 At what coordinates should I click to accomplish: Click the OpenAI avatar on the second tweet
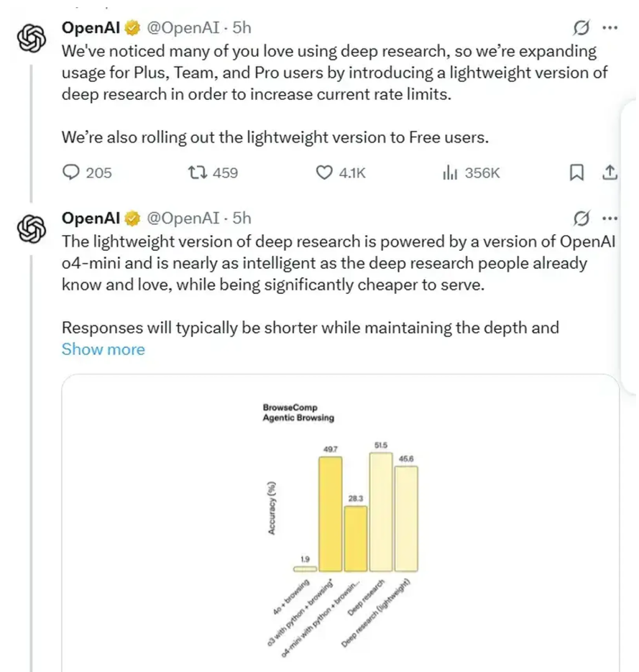pos(31,230)
